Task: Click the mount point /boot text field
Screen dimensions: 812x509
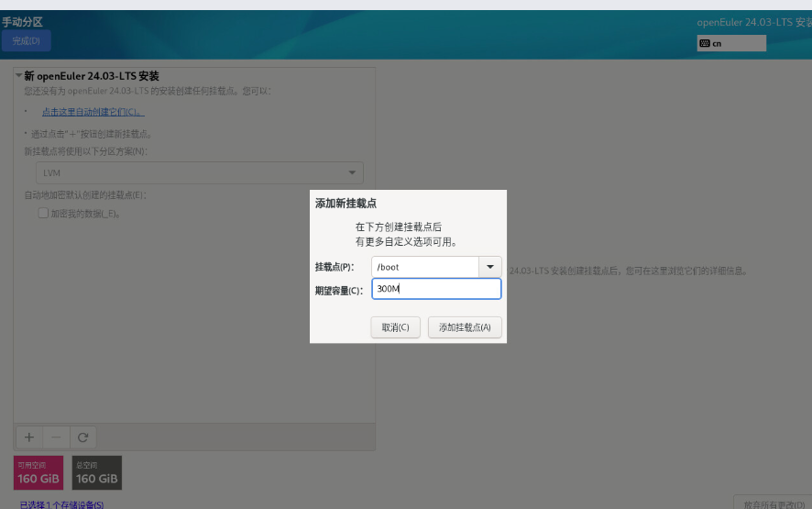Action: pyautogui.click(x=424, y=267)
